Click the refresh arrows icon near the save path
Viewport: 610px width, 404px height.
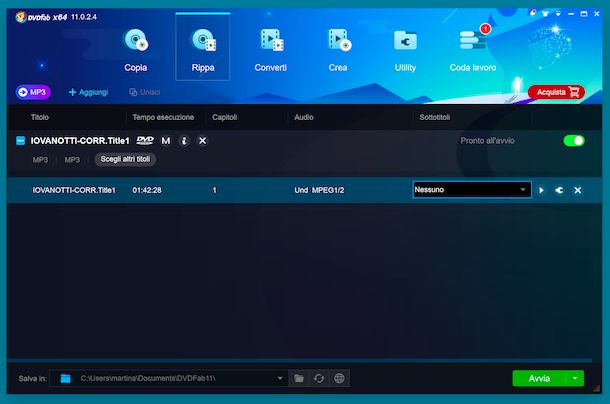(319, 378)
